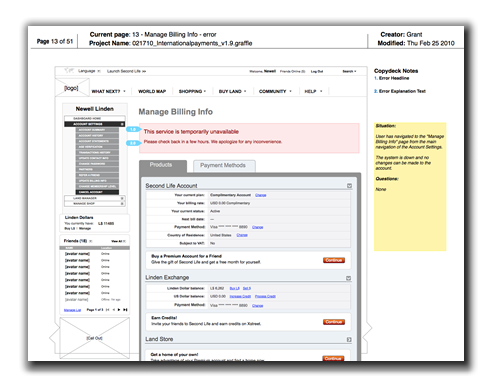Viewport: 488px width, 383px height.
Task: Go to previous page of friends list
Action: (114, 310)
